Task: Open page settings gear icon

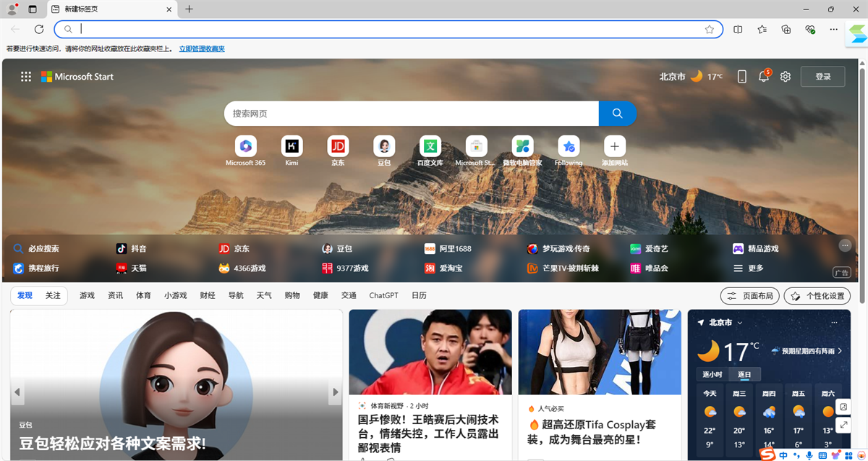Action: [x=786, y=77]
